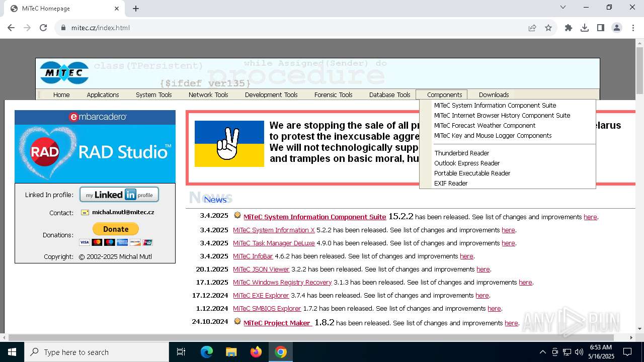Open the notification center icon
Image resolution: width=644 pixels, height=362 pixels.
click(627, 352)
